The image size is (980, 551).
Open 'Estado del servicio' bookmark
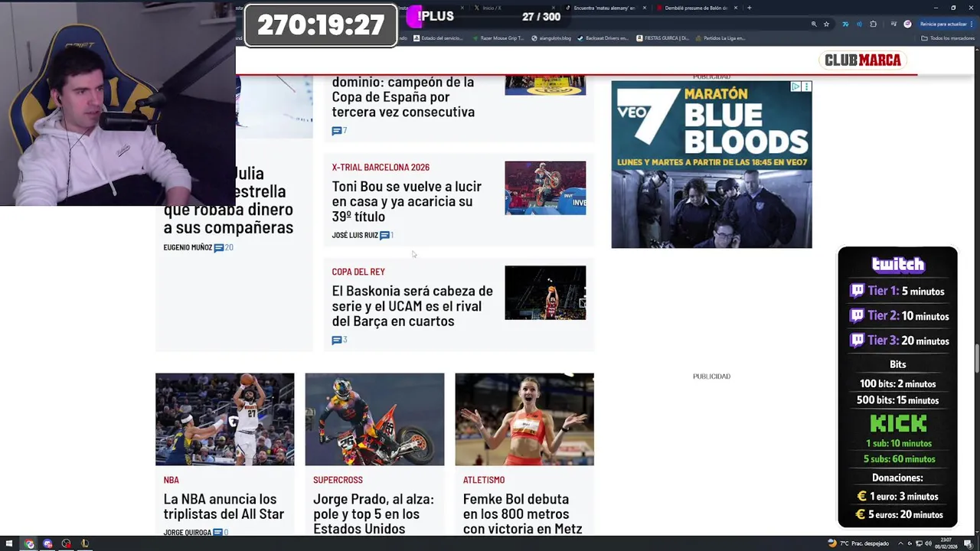pyautogui.click(x=438, y=38)
